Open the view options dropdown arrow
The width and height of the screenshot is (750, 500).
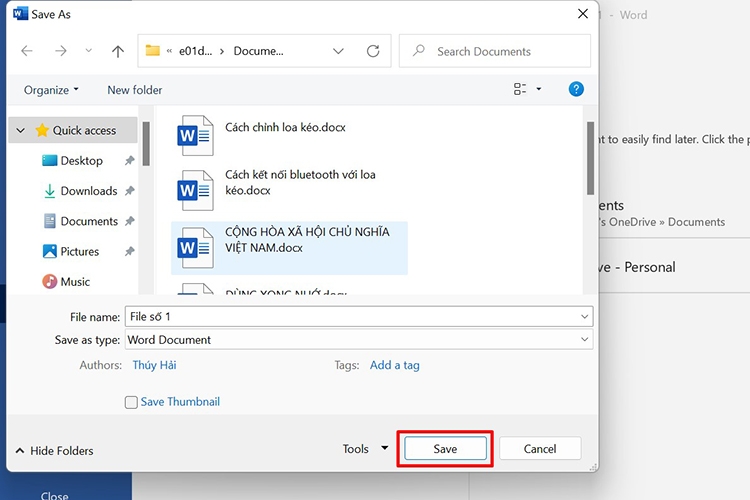539,89
